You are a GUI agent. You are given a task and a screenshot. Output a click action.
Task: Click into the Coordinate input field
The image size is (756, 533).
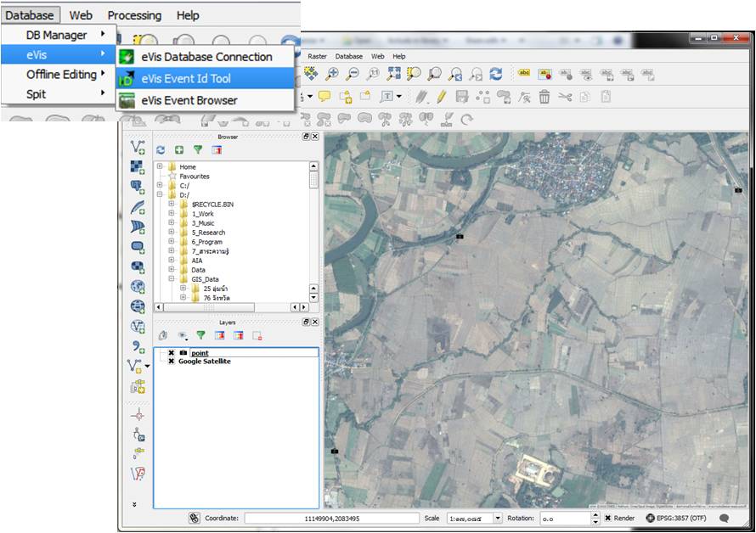[332, 518]
